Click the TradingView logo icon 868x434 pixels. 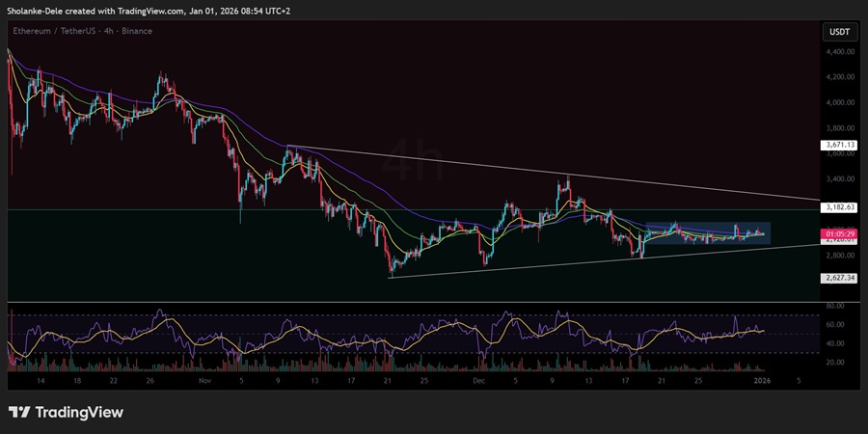click(x=18, y=412)
